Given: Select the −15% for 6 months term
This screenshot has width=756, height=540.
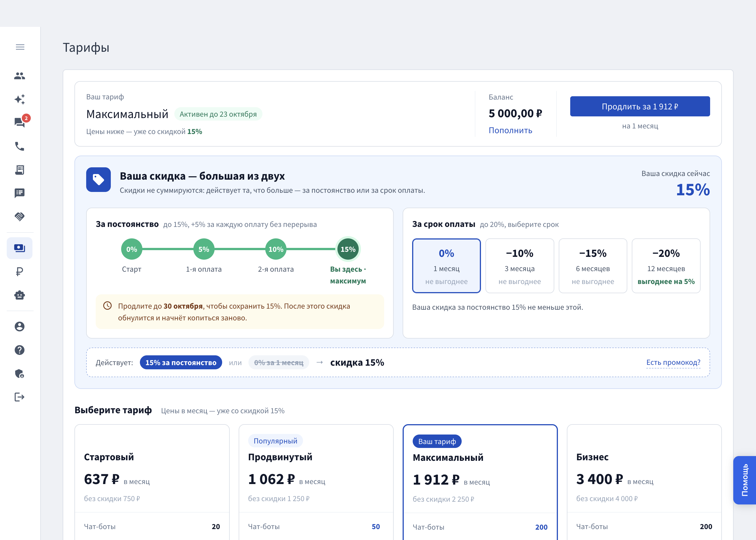Looking at the screenshot, I should [593, 266].
